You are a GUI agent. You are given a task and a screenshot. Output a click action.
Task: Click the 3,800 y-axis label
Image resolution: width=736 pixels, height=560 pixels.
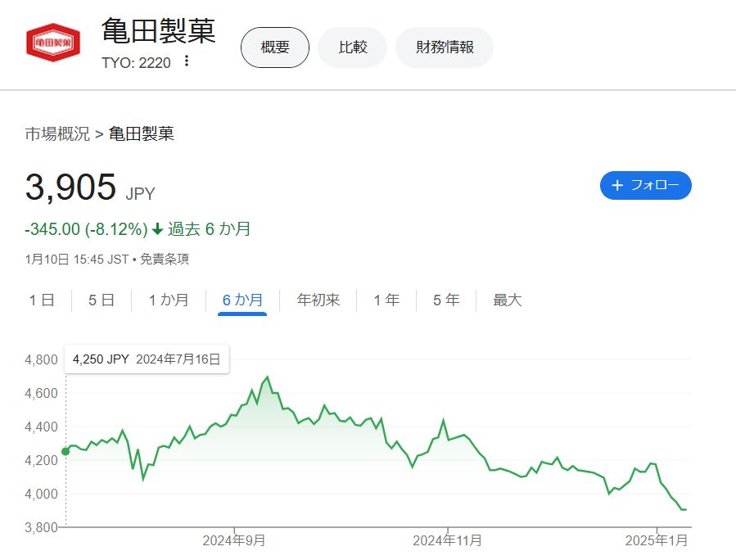(41, 527)
